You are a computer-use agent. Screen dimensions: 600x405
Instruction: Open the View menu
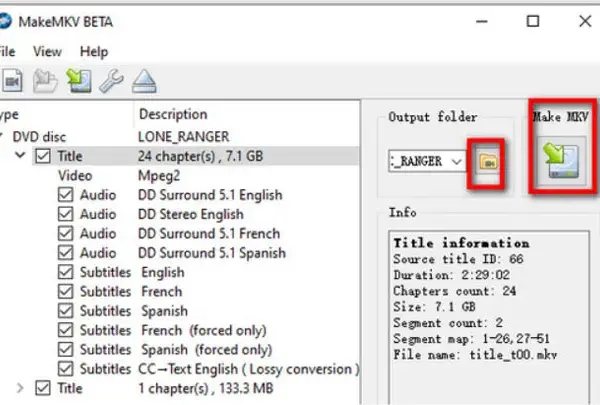47,52
